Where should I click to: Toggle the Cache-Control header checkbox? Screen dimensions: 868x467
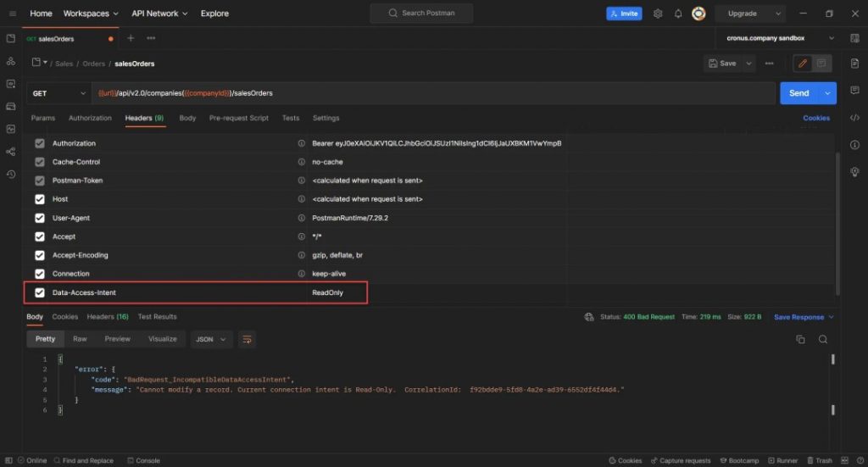pos(39,162)
